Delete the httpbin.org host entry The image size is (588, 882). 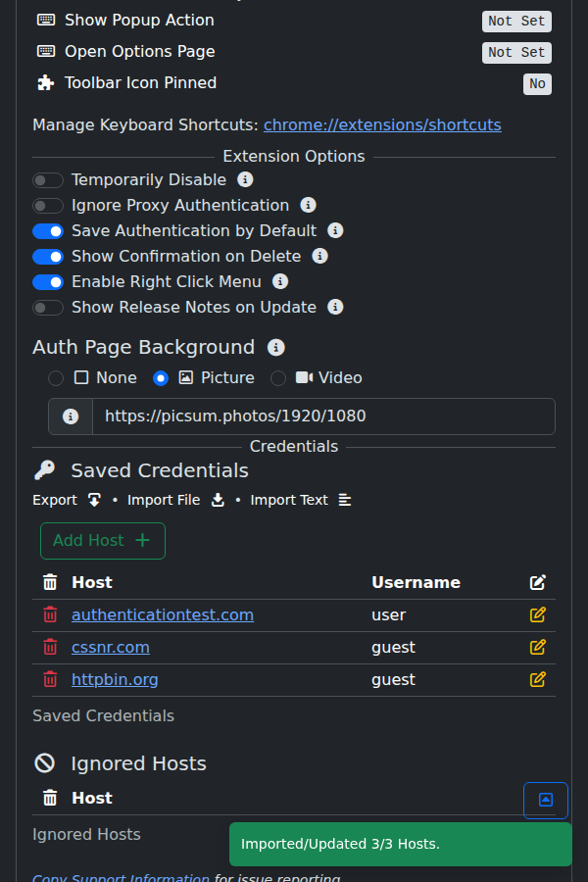[50, 679]
